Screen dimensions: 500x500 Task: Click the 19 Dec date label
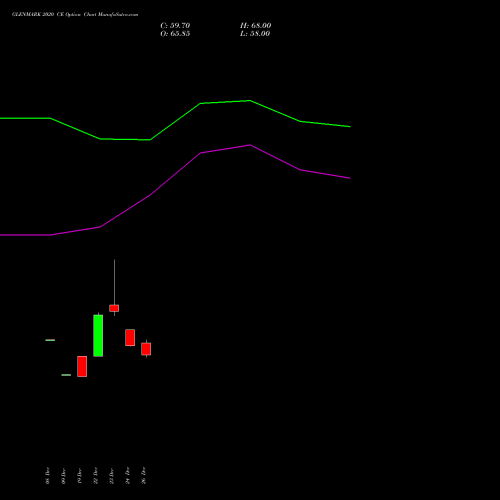coord(80,476)
